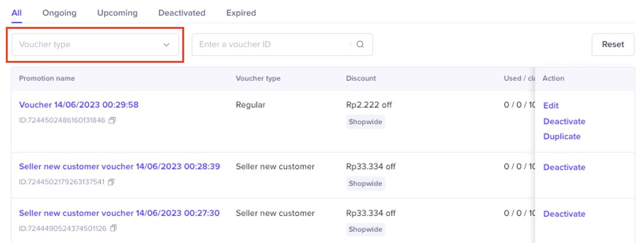The width and height of the screenshot is (644, 248).
Task: Copy ID 7244502179263137541 icon
Action: pyautogui.click(x=111, y=182)
